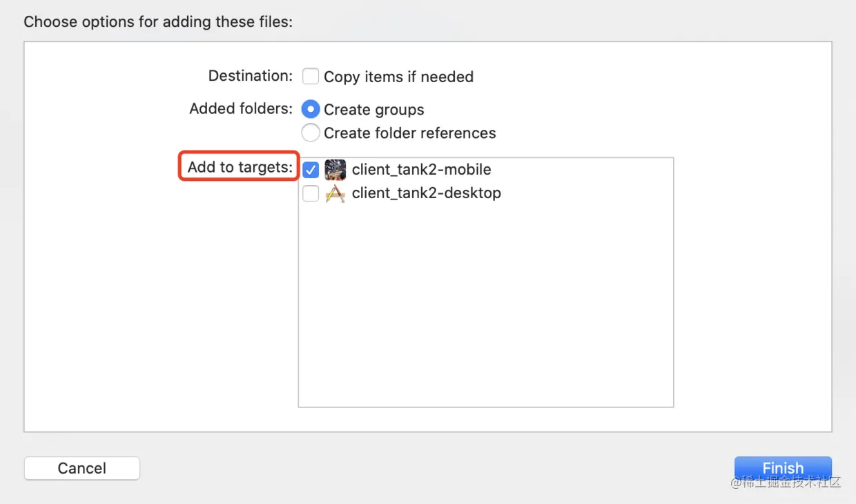856x504 pixels.
Task: Check the client_tank2-desktop target checkbox
Action: [x=311, y=194]
